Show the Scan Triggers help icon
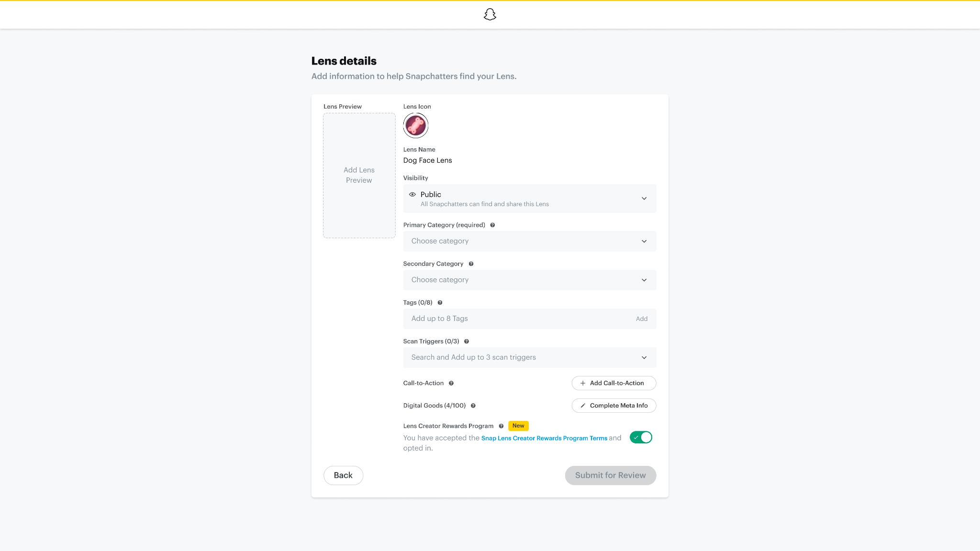 coord(467,342)
